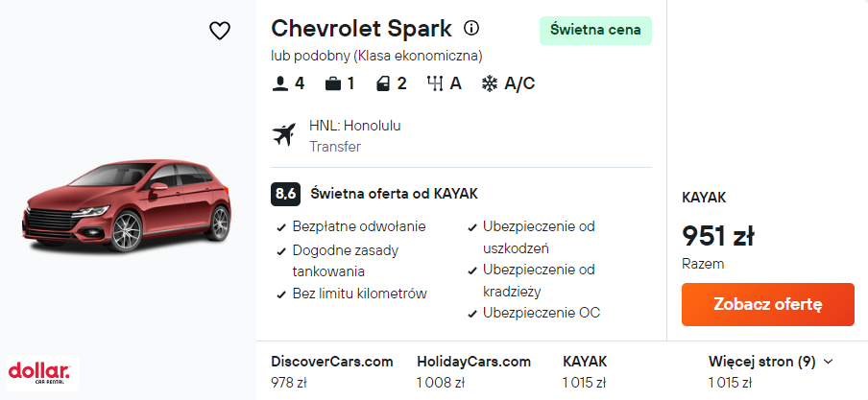
Task: Click the Świetna cena price badge
Action: coord(595,30)
